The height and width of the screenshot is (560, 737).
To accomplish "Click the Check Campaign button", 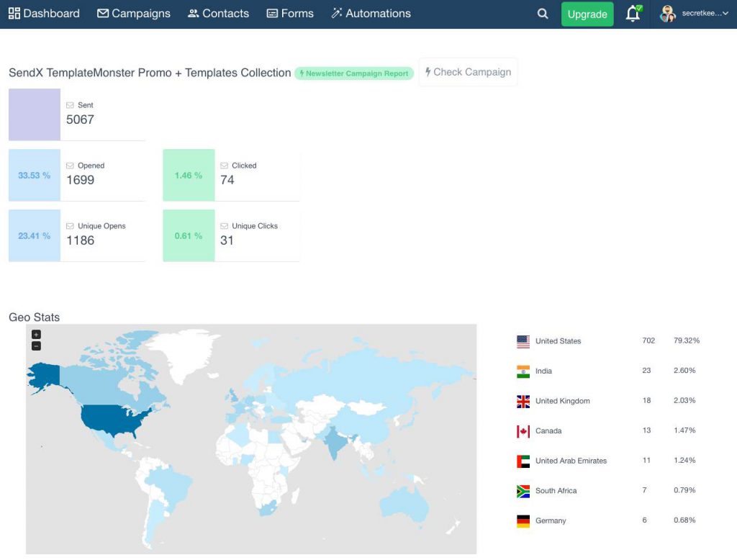I will coord(468,72).
